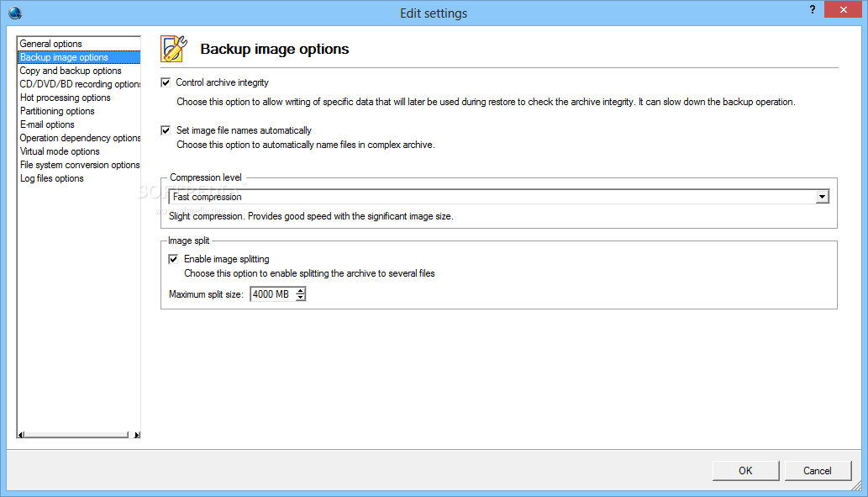Viewport: 868px width, 497px height.
Task: Click the Cancel button
Action: (x=817, y=470)
